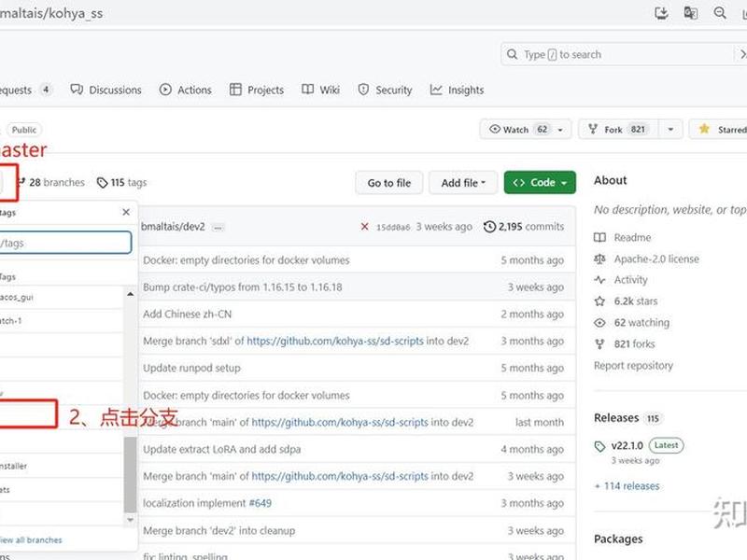Image resolution: width=747 pixels, height=560 pixels.
Task: Expand commit message ellipsis next to bmaltais/dev2
Action: 218,228
